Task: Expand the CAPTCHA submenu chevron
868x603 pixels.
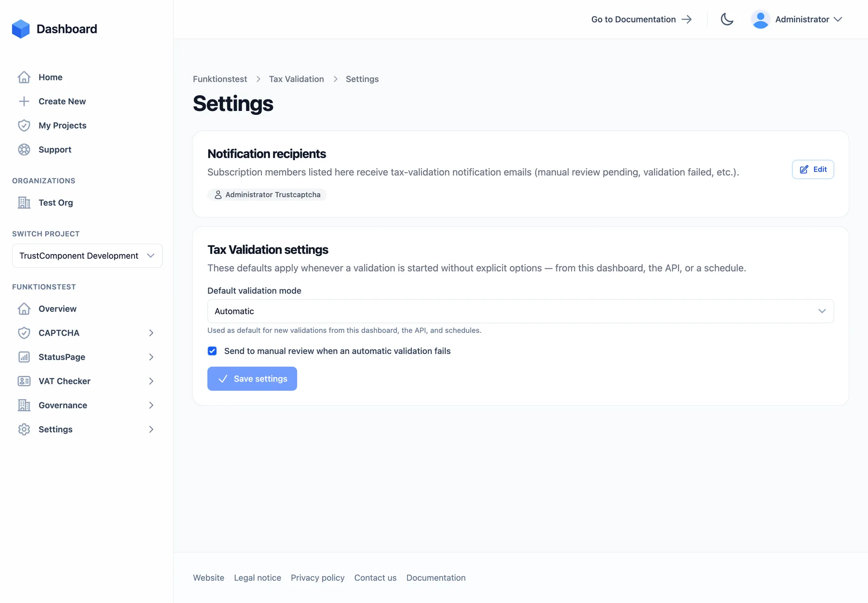Action: pyautogui.click(x=151, y=333)
